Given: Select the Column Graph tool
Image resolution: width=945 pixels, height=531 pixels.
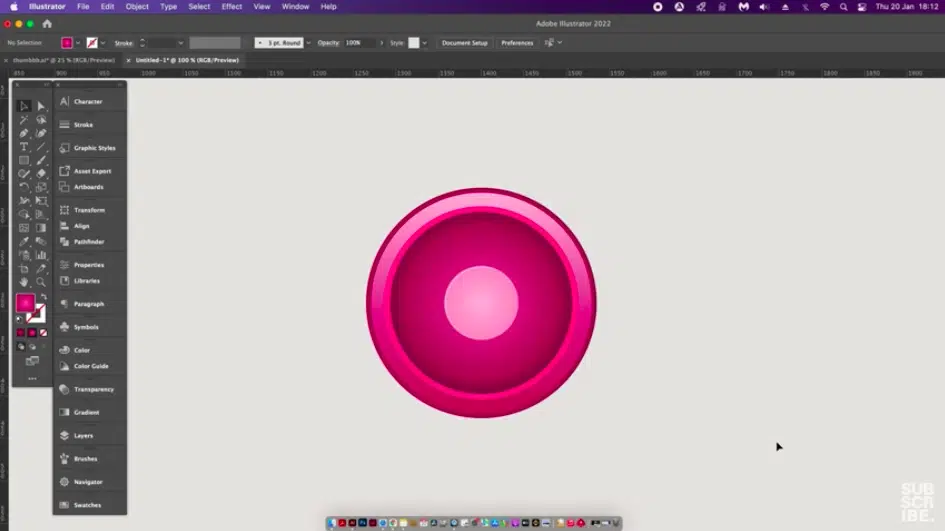Looking at the screenshot, I should coord(41,255).
